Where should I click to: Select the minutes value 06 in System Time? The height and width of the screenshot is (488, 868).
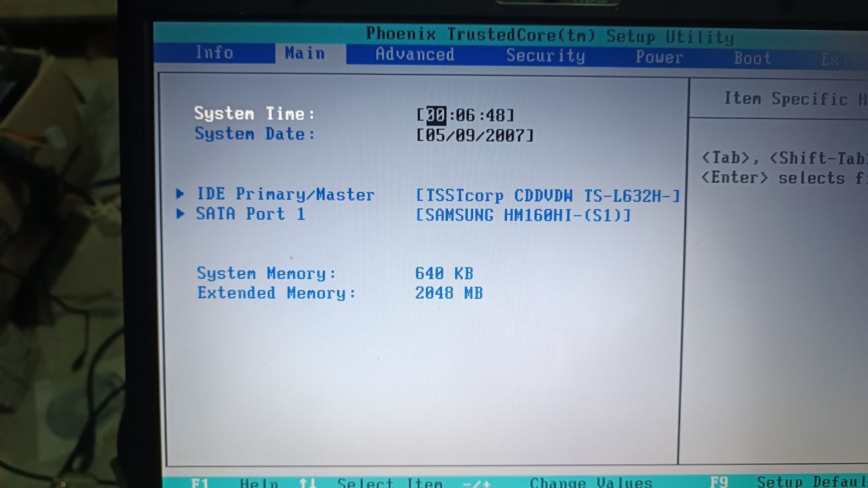465,115
